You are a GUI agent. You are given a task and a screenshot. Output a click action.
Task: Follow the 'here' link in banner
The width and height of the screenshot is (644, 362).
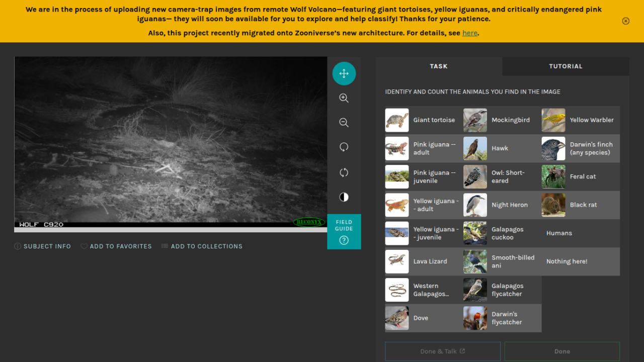(x=470, y=33)
